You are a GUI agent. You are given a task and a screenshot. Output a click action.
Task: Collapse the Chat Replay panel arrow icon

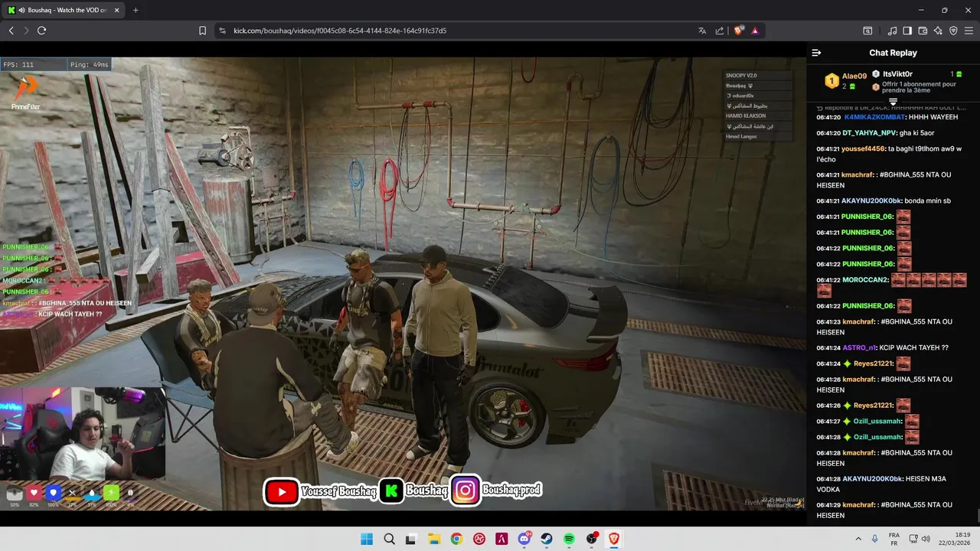click(816, 53)
